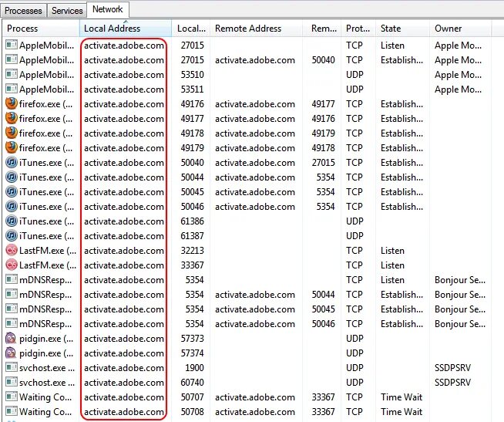The height and width of the screenshot is (422, 504).
Task: Select SSDPSRV owner in port 60740 row
Action: pos(452,383)
